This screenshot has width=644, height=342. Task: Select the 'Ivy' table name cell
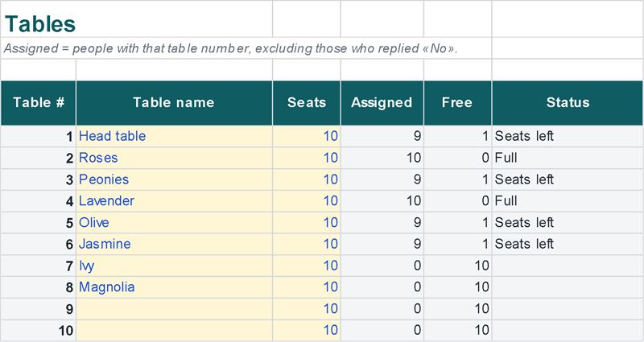click(174, 266)
